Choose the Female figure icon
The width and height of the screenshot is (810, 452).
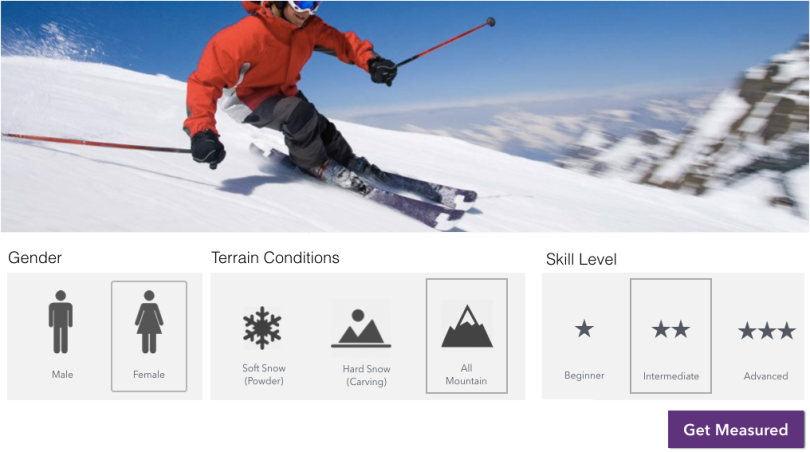coord(149,322)
